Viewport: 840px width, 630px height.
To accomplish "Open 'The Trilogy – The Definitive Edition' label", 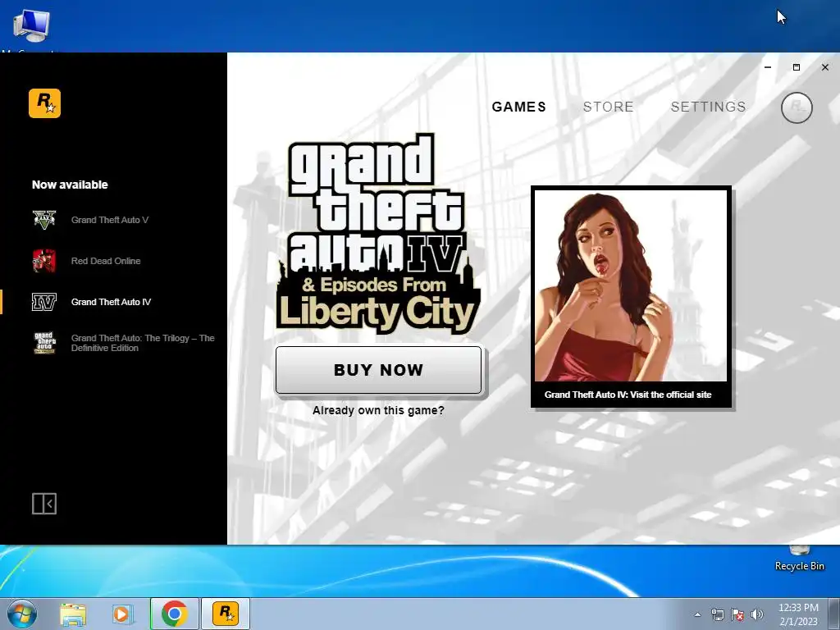I will pyautogui.click(x=143, y=343).
